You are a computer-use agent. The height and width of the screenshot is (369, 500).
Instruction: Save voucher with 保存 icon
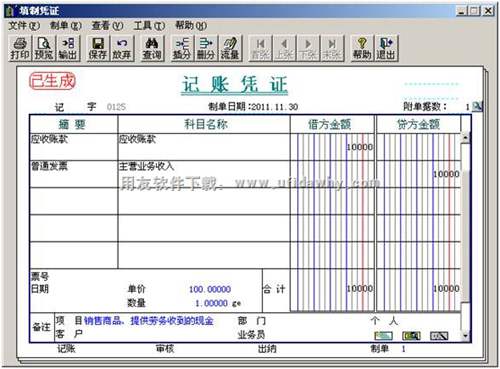click(x=98, y=49)
